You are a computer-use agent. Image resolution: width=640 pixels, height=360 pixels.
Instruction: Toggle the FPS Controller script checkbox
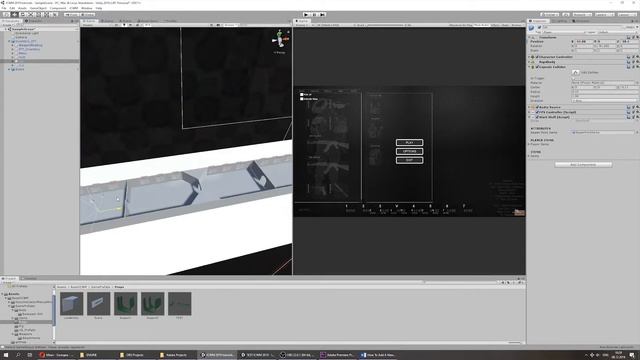tap(538, 112)
